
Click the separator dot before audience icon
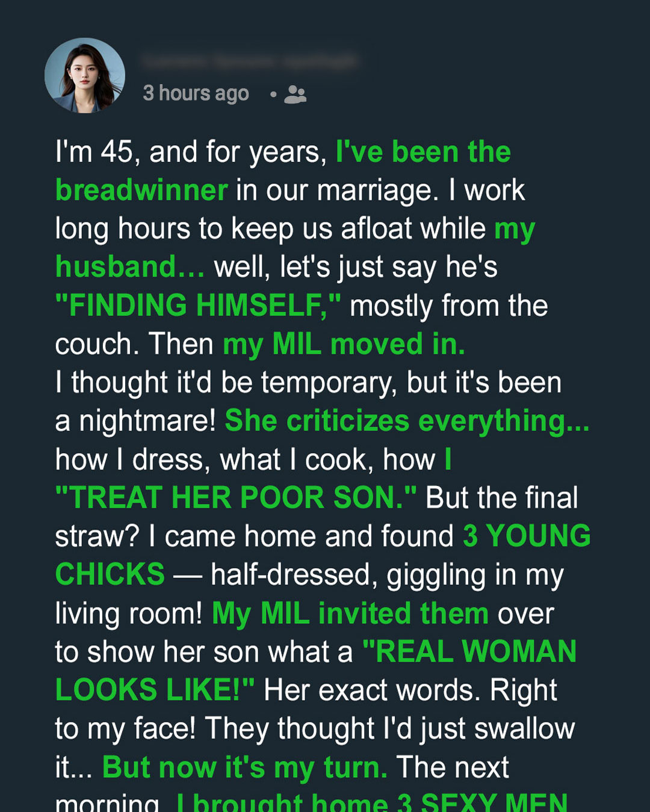tap(273, 94)
